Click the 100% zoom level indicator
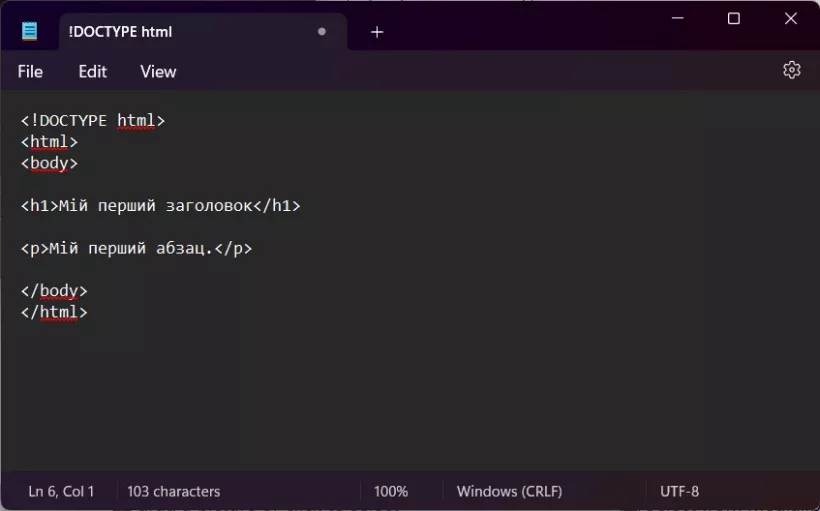 coord(390,491)
